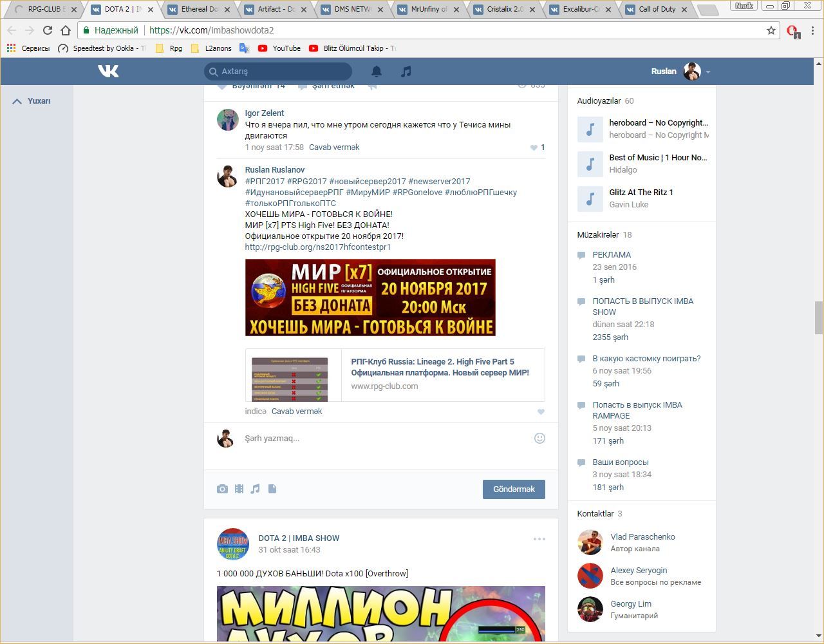
Task: Click the #newserver2017 hashtag
Action: click(x=439, y=182)
